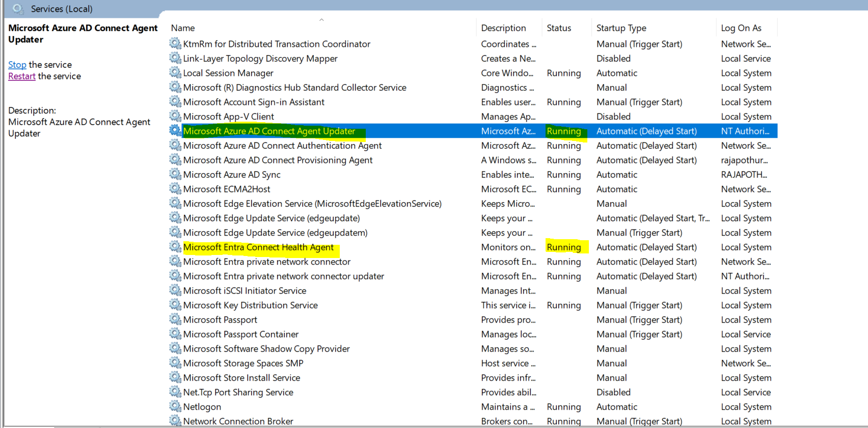This screenshot has height=428, width=868.
Task: Sort services by the Name column header
Action: click(x=183, y=28)
